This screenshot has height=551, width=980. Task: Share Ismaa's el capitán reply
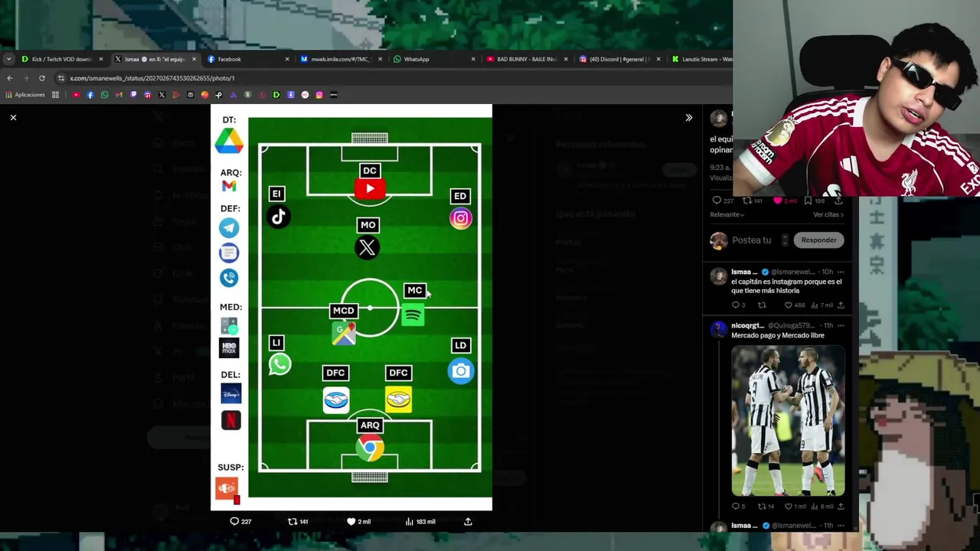coord(841,305)
